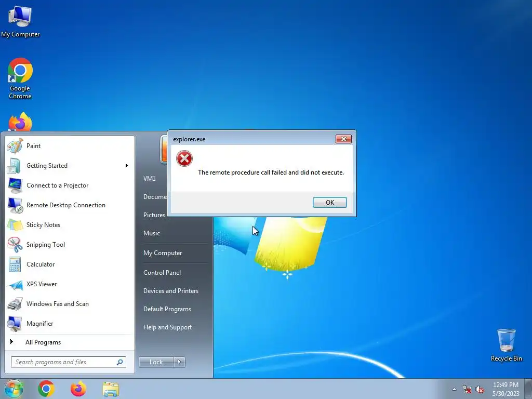Image resolution: width=532 pixels, height=399 pixels.
Task: Launch Connect to a Projector
Action: click(70, 185)
